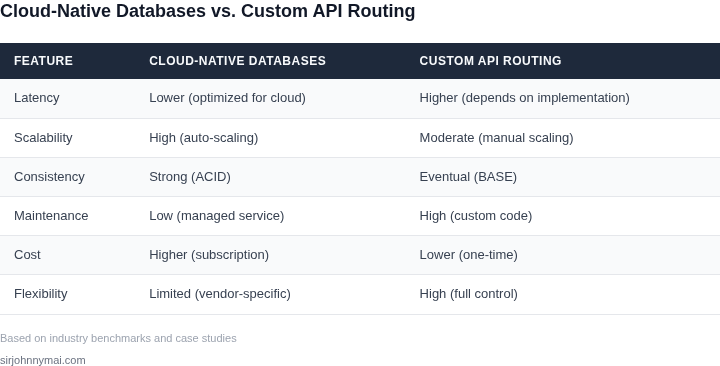
Task: Click the 'High (full control)' cell
Action: tap(468, 294)
